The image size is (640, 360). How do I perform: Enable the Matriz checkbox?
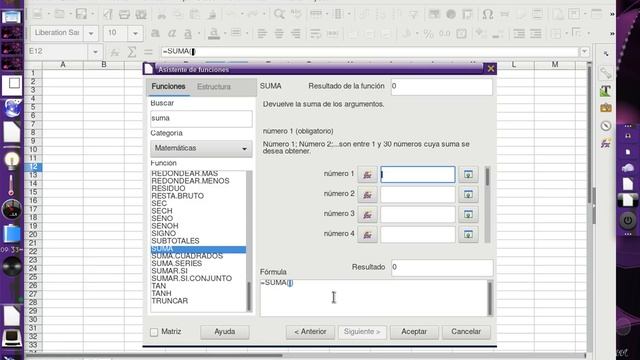point(154,332)
